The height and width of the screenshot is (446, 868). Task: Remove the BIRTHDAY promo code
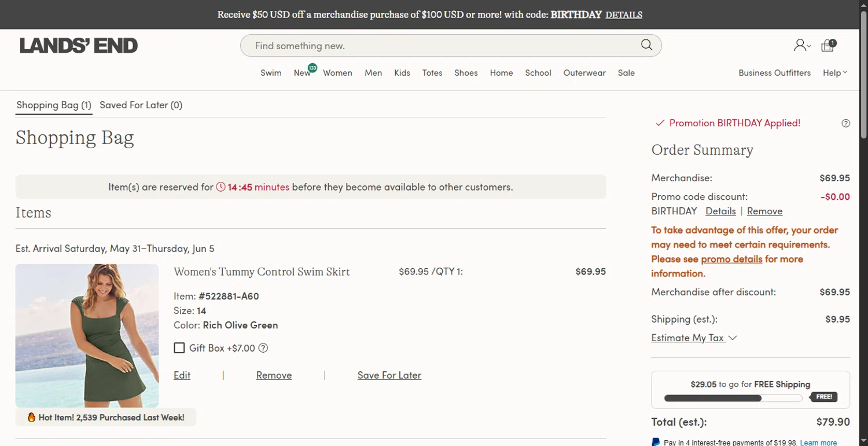[x=764, y=211]
